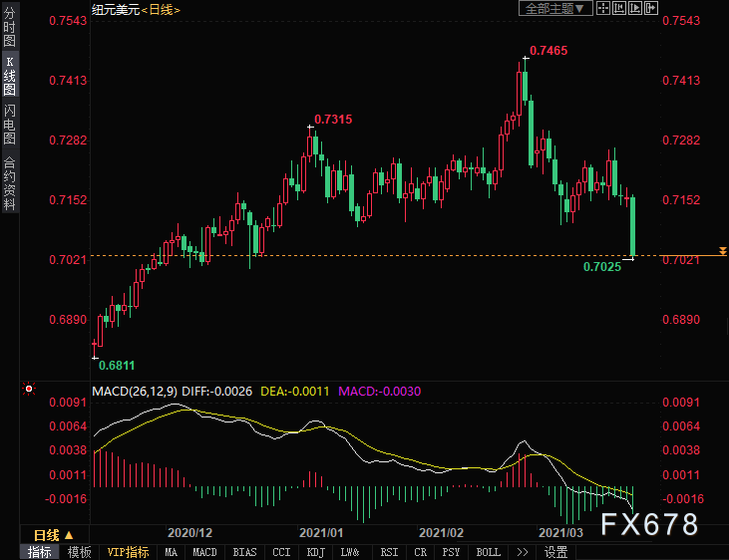
Task: Expand the 日线 period selector at bottom left
Action: (x=55, y=535)
